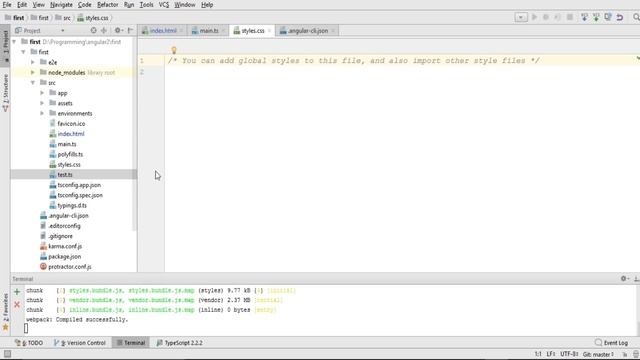Expand the environments folder
Viewport: 640px width, 360px height.
pos(42,113)
